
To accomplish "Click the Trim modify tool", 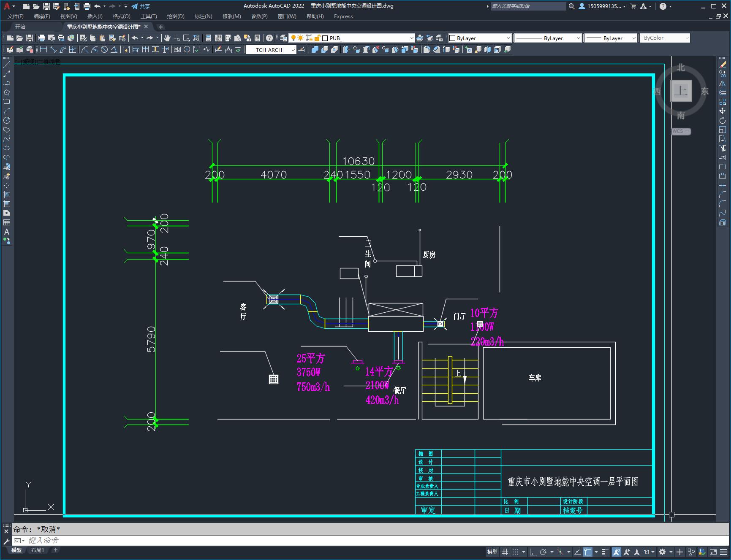I will 723,148.
